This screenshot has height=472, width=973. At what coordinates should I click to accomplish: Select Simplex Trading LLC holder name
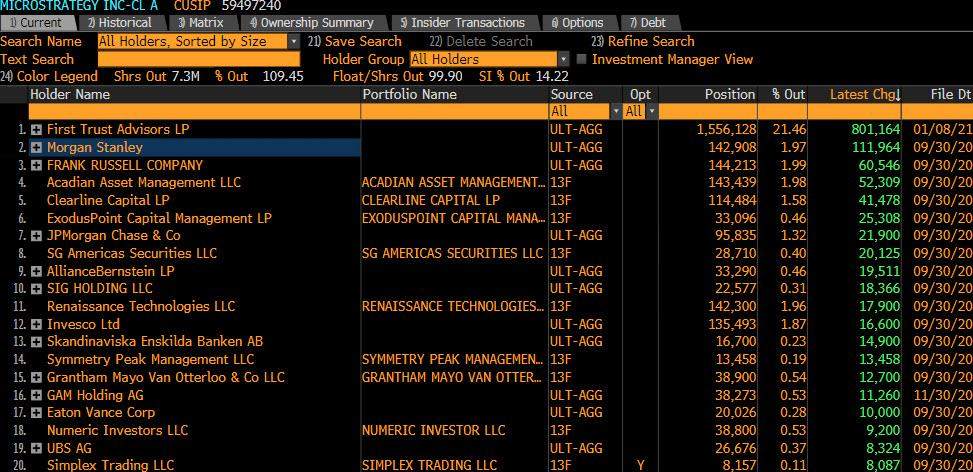(110, 465)
